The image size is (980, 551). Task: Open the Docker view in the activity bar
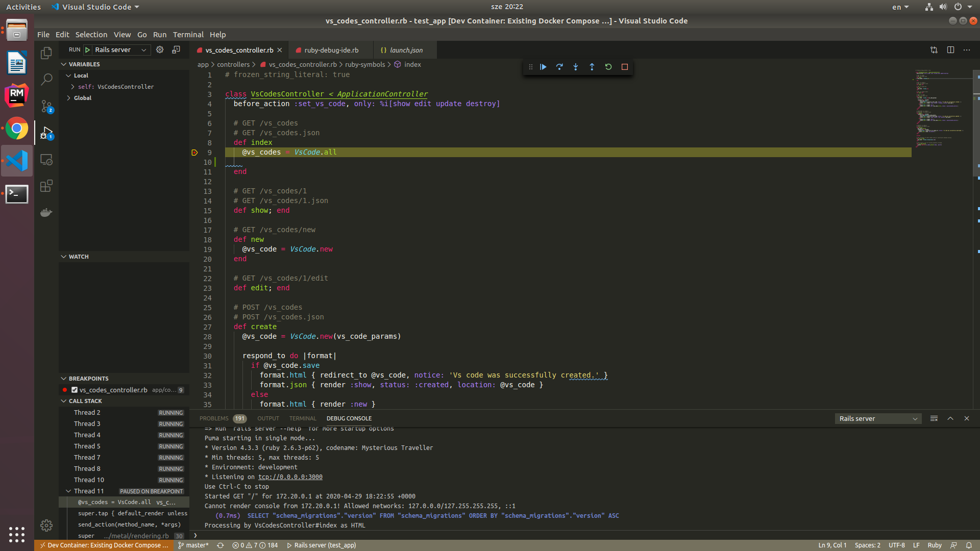point(46,212)
